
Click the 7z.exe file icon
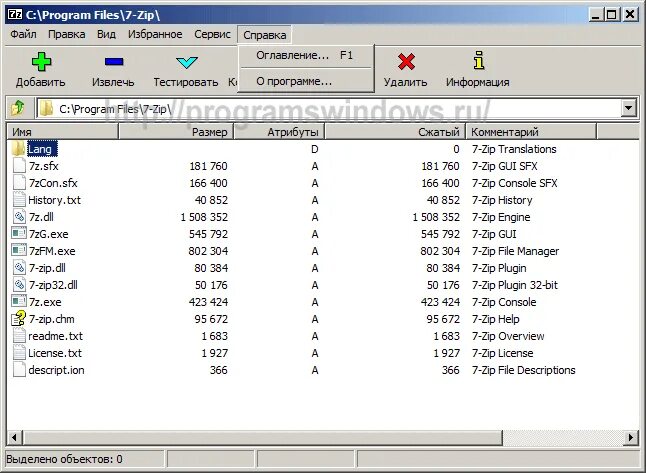(19, 302)
